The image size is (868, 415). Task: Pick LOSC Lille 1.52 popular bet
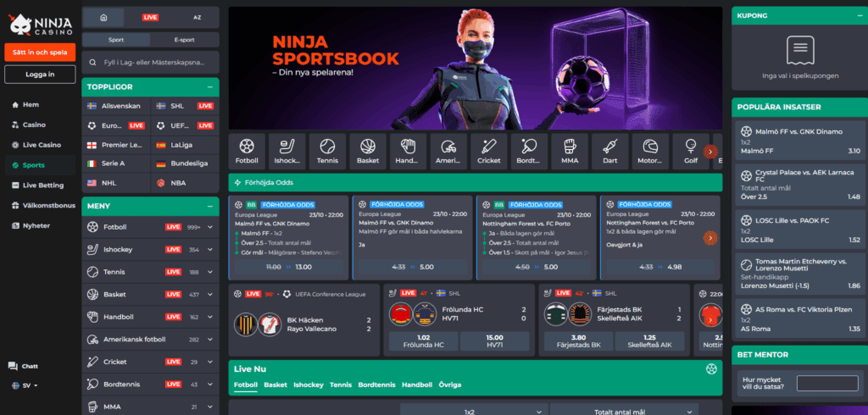pyautogui.click(x=800, y=230)
